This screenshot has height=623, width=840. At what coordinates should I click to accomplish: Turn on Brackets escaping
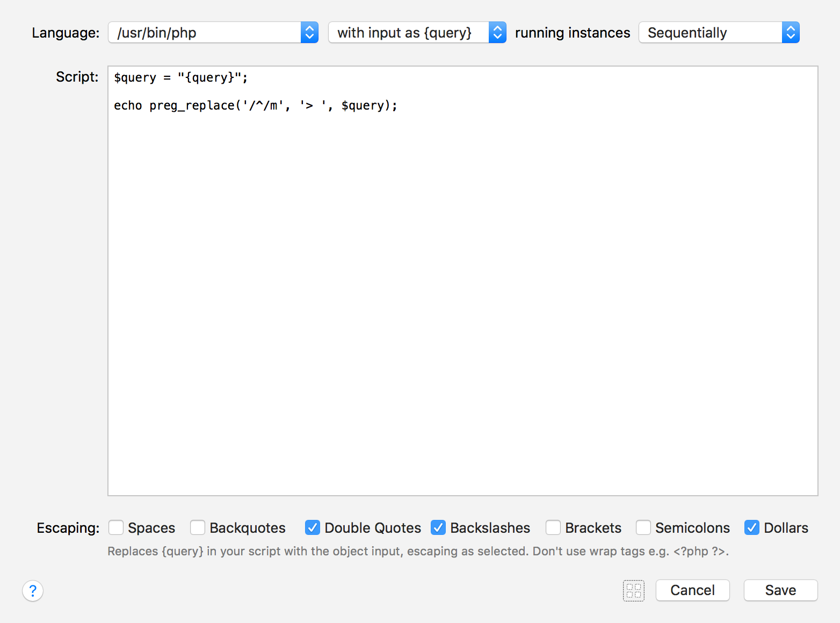553,528
